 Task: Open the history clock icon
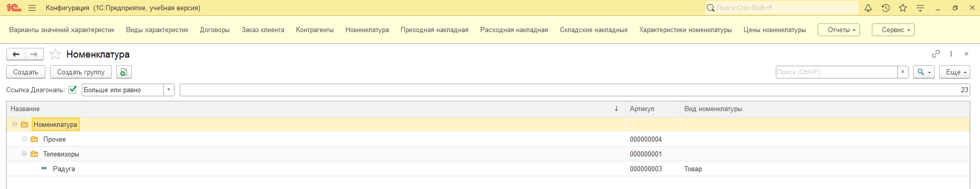pos(886,8)
